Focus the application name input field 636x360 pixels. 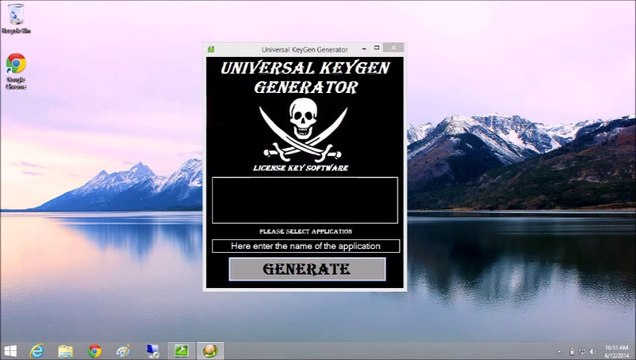(305, 246)
